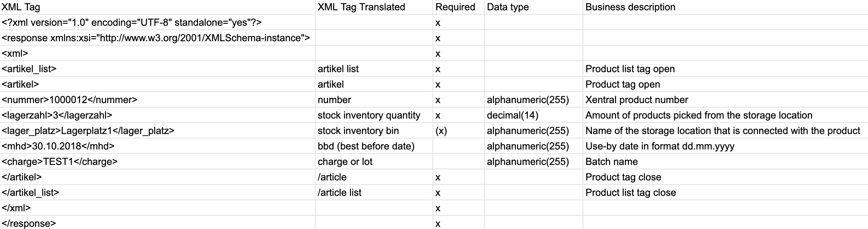
Task: Select the decimal(14) data type cell
Action: [512, 115]
